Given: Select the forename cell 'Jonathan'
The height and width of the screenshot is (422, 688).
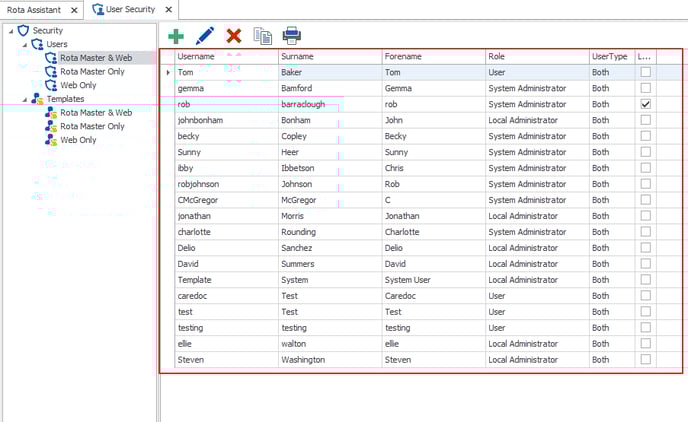Looking at the screenshot, I should click(434, 216).
